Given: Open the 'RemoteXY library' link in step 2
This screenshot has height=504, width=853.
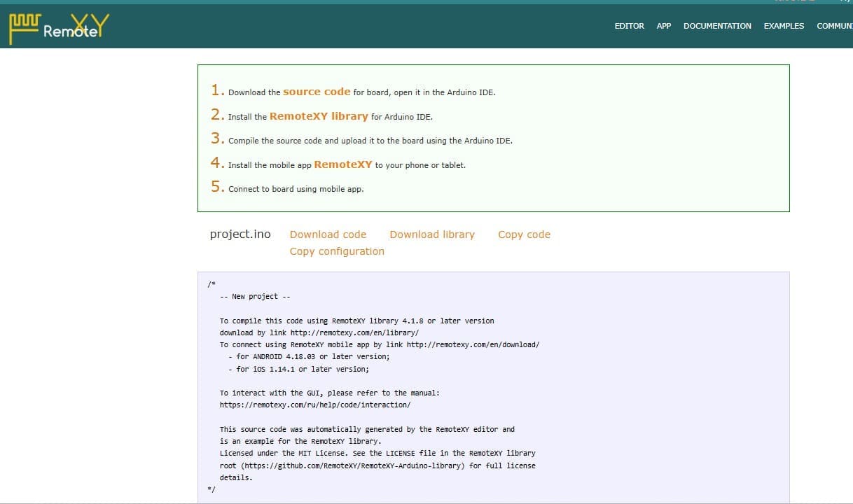Looking at the screenshot, I should [x=319, y=116].
